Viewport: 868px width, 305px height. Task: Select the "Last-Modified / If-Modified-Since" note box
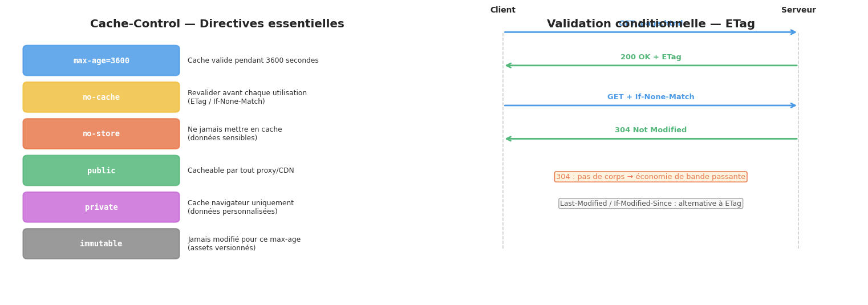click(x=651, y=204)
